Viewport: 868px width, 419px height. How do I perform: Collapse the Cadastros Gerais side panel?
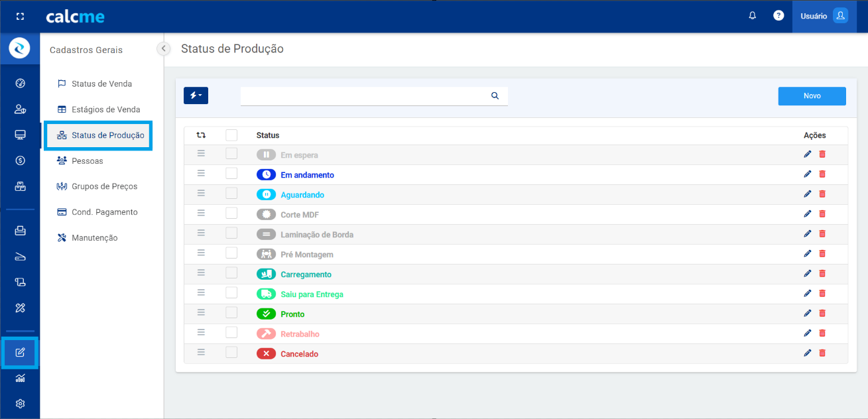(x=164, y=48)
